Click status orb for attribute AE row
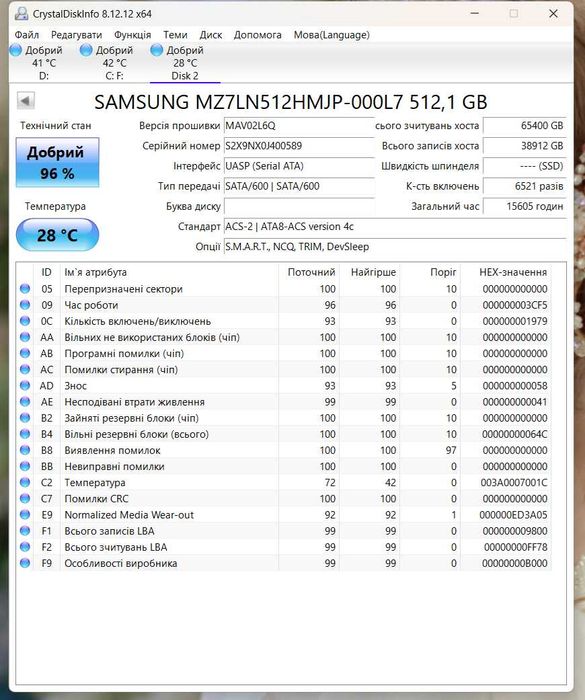This screenshot has width=585, height=700. pyautogui.click(x=25, y=402)
